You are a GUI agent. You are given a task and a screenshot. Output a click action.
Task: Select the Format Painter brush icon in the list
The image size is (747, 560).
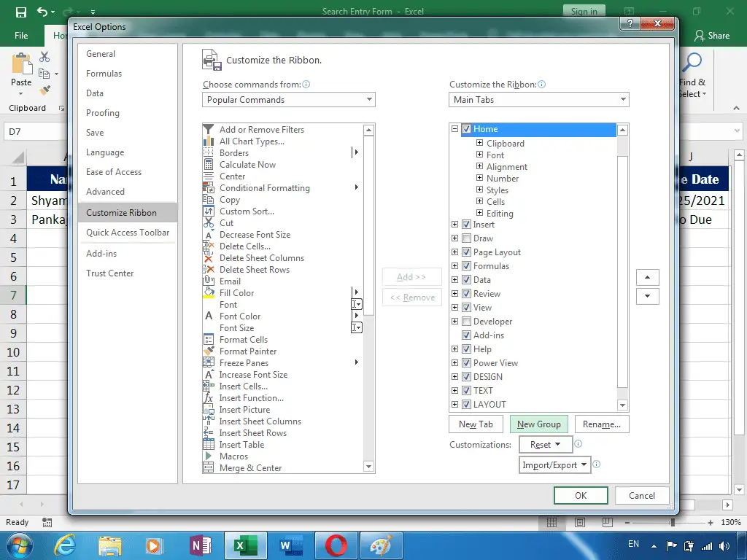[208, 351]
